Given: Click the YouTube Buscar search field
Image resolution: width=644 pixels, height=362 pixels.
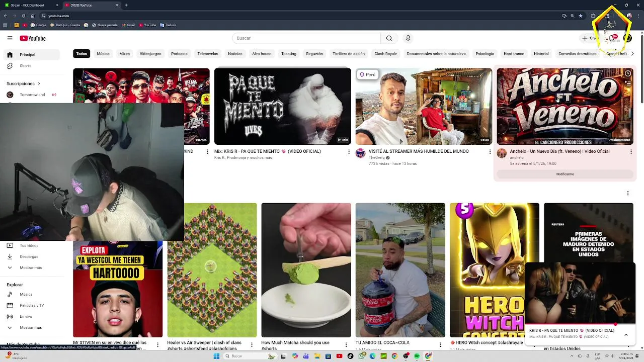Looking at the screenshot, I should (306, 38).
